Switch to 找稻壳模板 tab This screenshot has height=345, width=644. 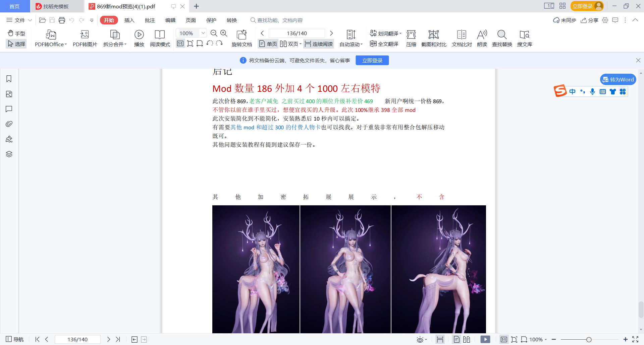pos(57,6)
